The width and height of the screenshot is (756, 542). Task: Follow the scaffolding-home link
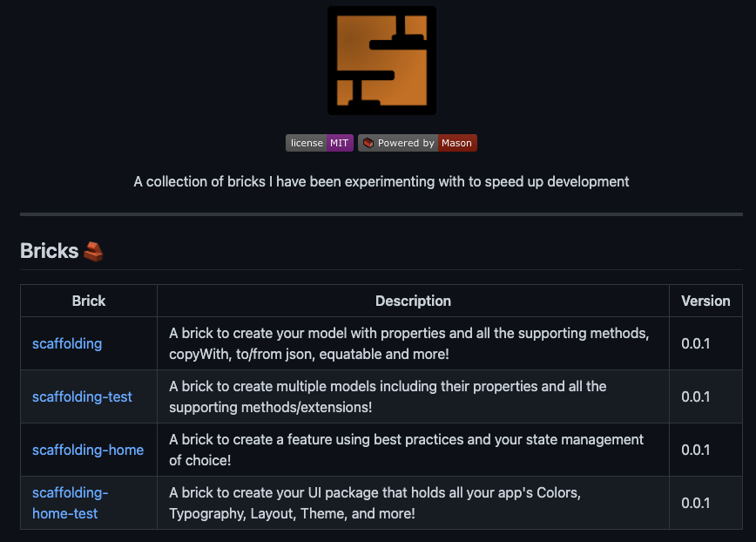[x=88, y=450]
